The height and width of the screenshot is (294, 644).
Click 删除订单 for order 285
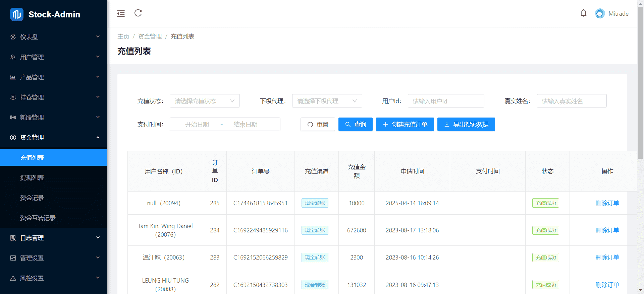[x=607, y=203]
